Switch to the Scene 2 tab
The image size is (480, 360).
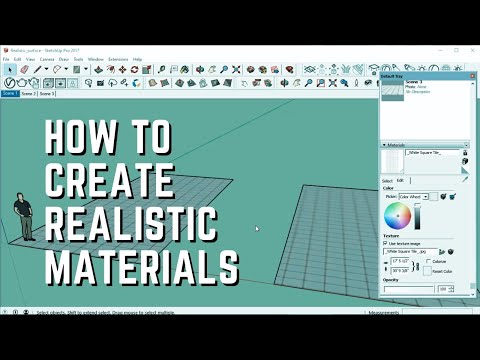point(29,94)
